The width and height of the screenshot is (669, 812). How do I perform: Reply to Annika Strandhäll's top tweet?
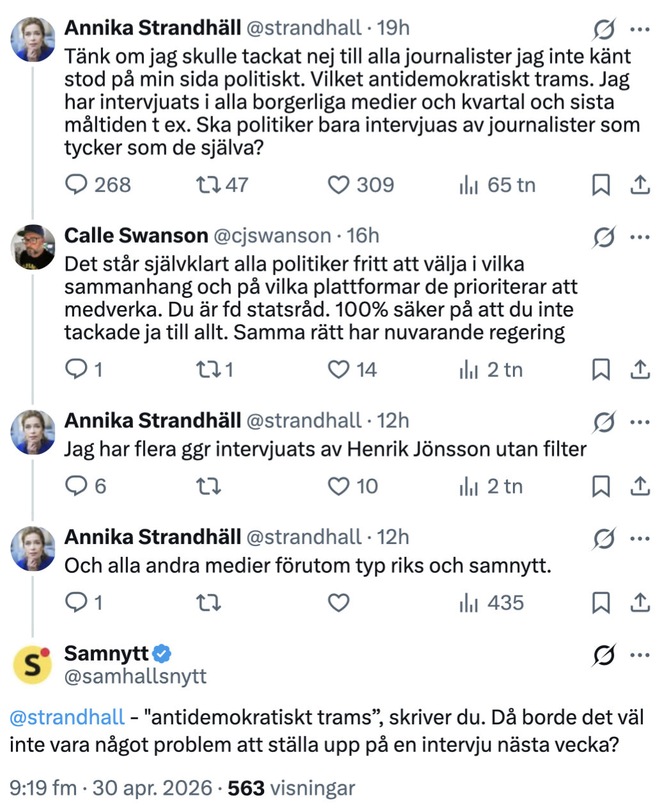click(77, 185)
